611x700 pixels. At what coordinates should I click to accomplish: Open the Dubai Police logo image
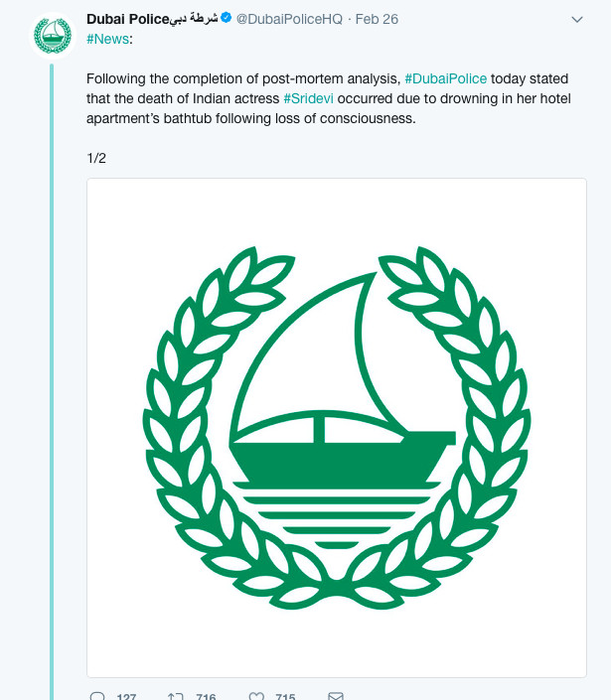click(337, 428)
